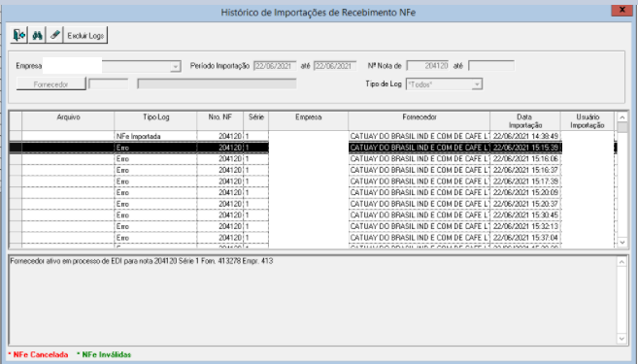
Task: Click the Excluir Logs button
Action: click(85, 35)
